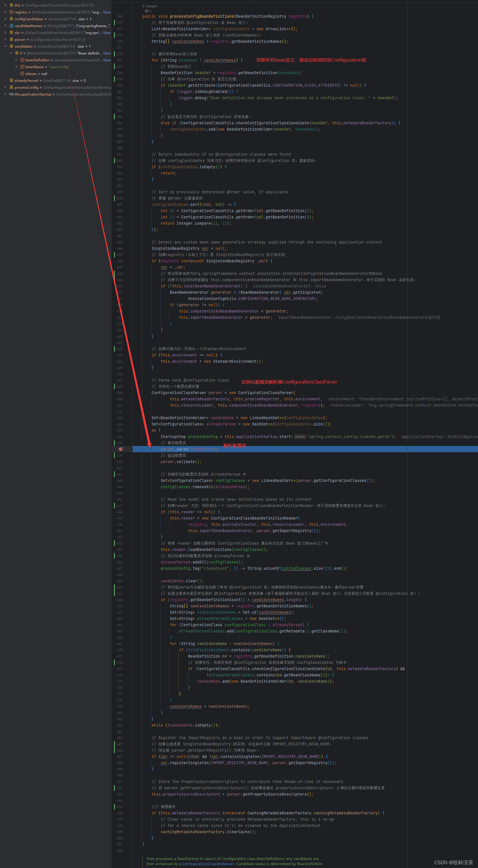Click the green change marker at line 392
Image resolution: width=478 pixels, height=868 pixels.
115,161
